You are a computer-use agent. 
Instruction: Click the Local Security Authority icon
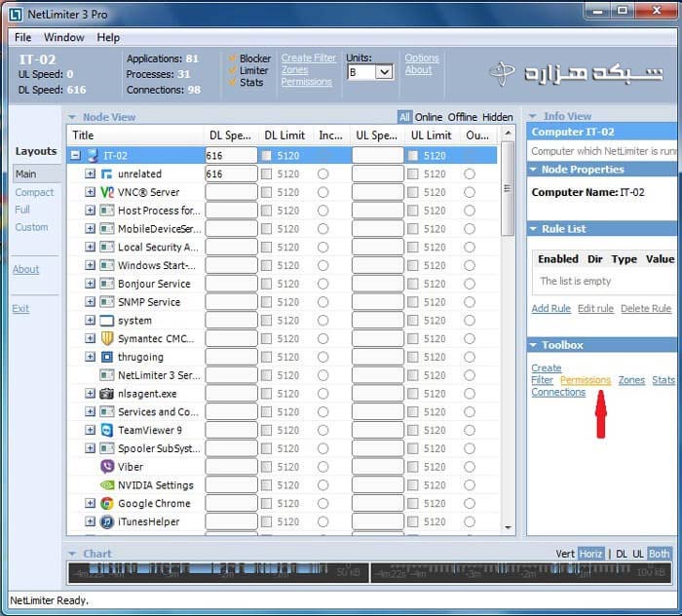tap(107, 248)
